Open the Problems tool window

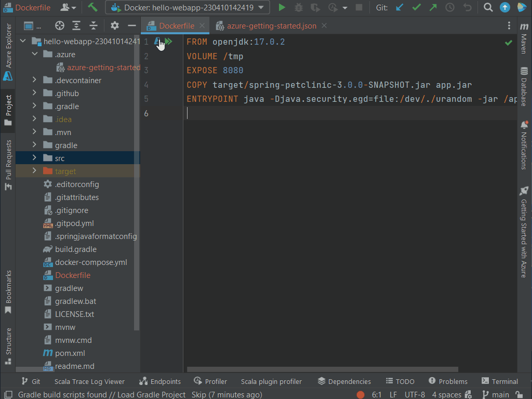click(x=448, y=381)
